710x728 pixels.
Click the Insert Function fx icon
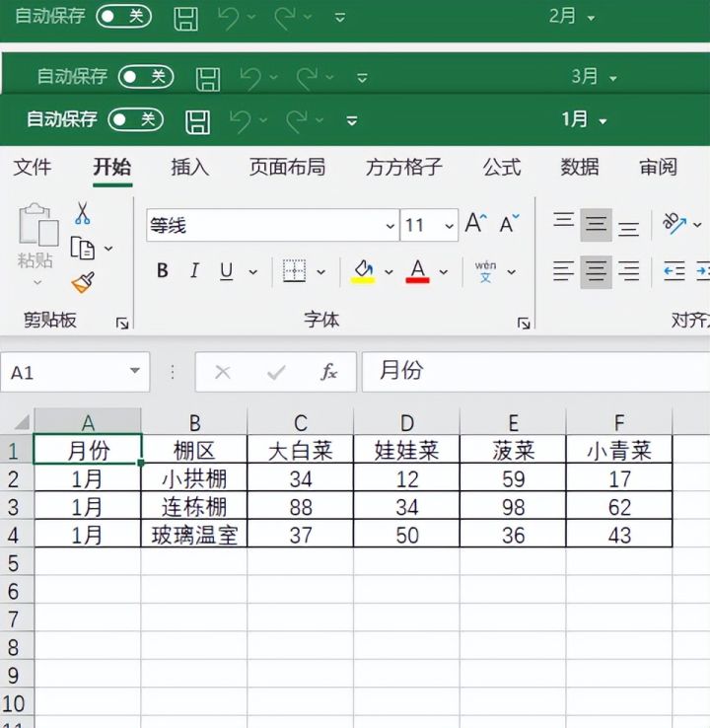click(x=328, y=372)
